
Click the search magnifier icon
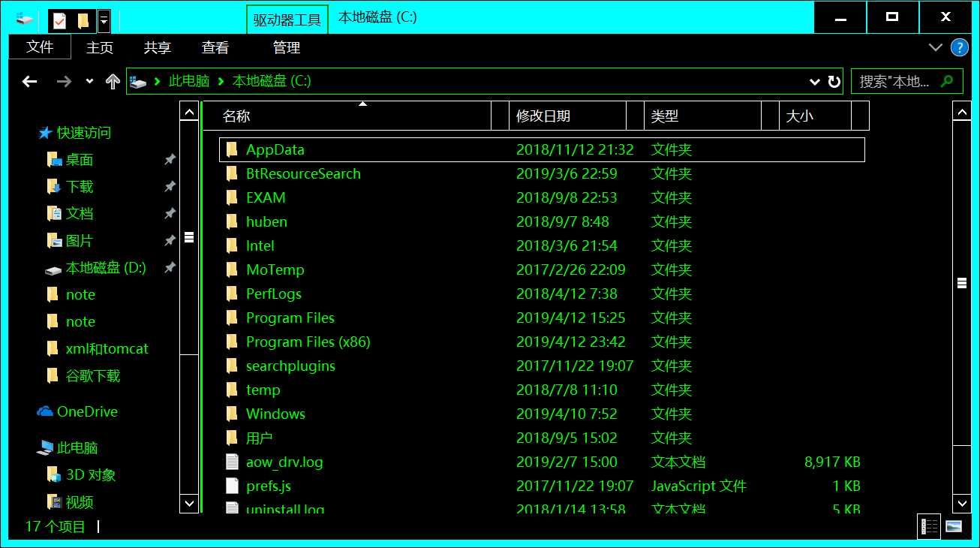pos(948,81)
